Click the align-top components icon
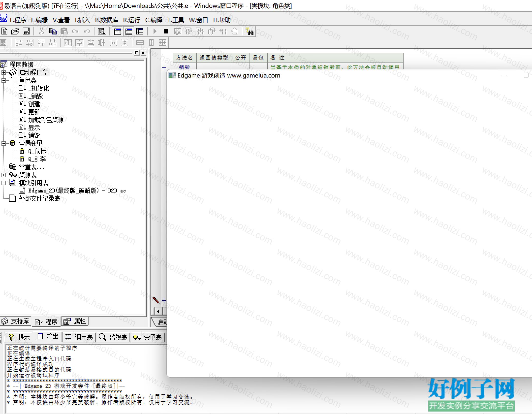This screenshot has width=532, height=414. click(x=41, y=43)
